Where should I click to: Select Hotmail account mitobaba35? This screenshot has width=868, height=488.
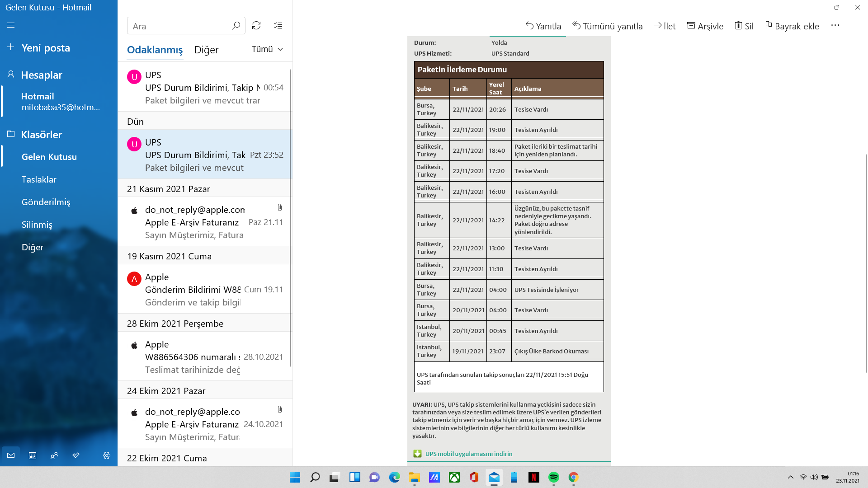click(59, 102)
